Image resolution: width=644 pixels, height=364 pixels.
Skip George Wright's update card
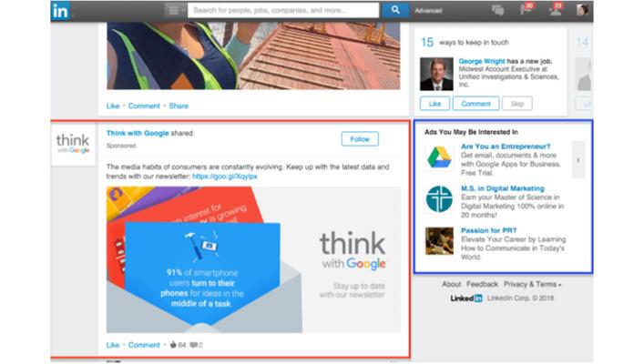(517, 104)
